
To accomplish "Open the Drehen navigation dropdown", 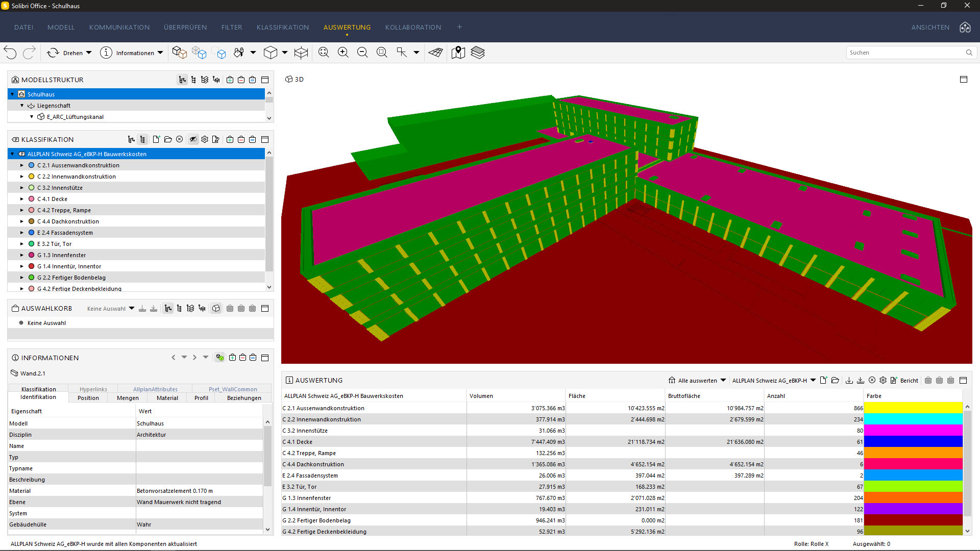I will pos(89,53).
